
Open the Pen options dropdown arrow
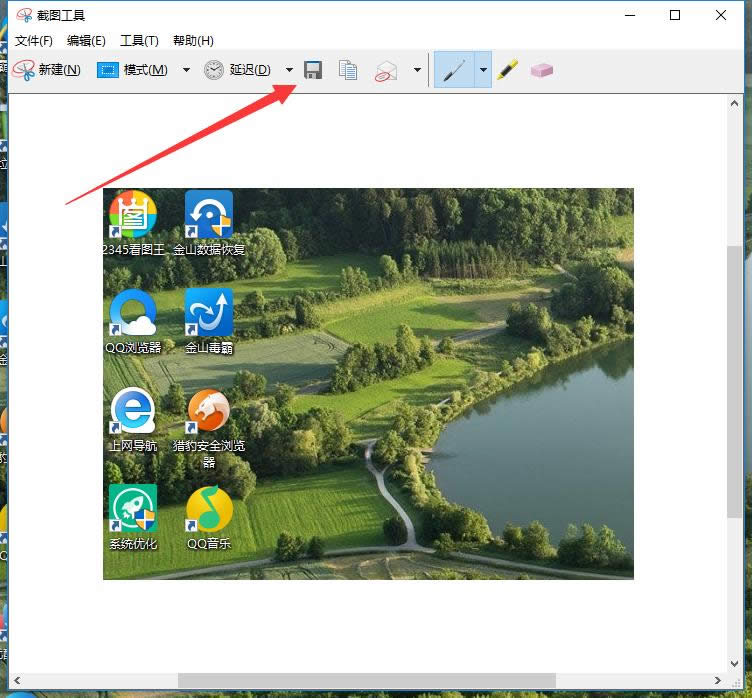[483, 70]
